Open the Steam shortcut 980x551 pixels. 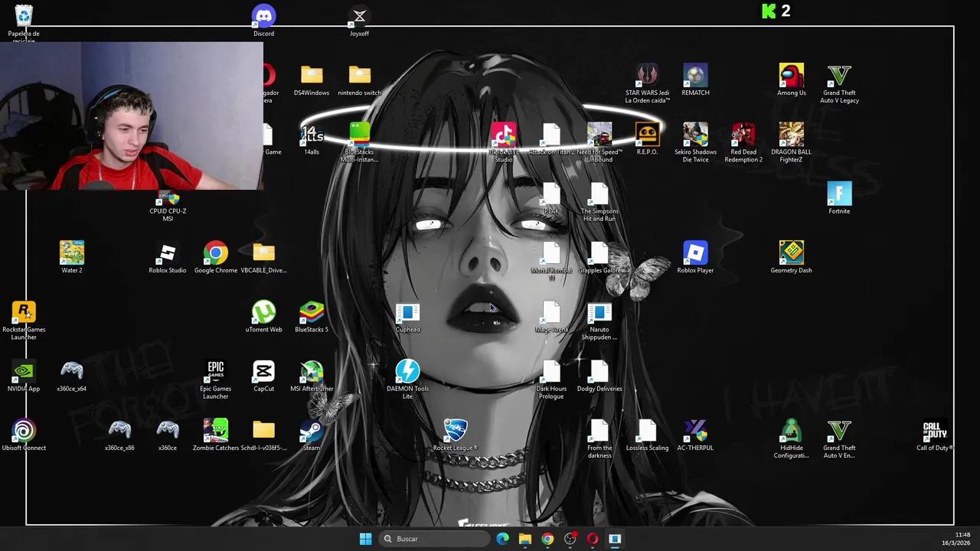point(312,435)
